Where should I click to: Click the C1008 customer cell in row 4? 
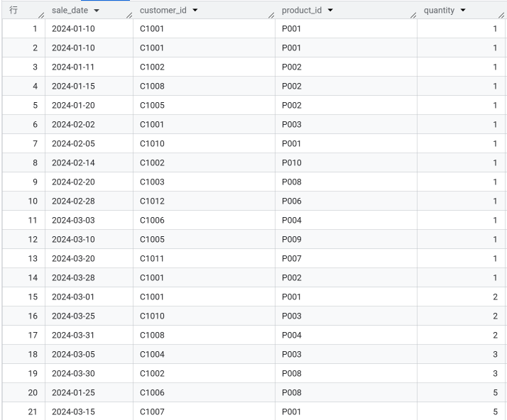click(x=152, y=87)
